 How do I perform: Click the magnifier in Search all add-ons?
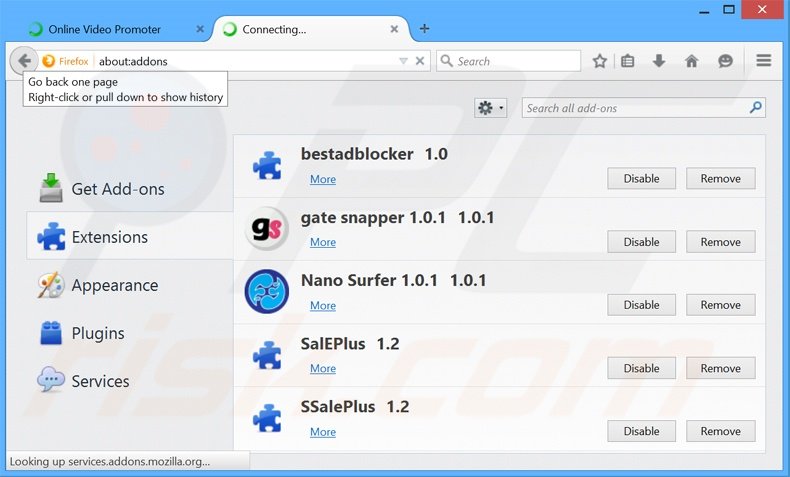(755, 107)
